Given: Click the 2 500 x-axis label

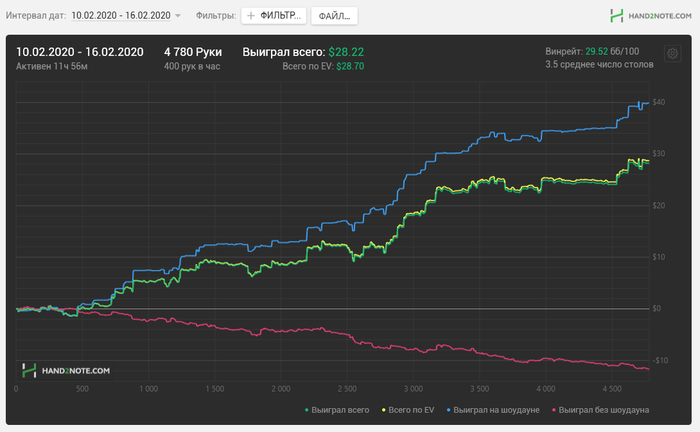Looking at the screenshot, I should (x=347, y=389).
